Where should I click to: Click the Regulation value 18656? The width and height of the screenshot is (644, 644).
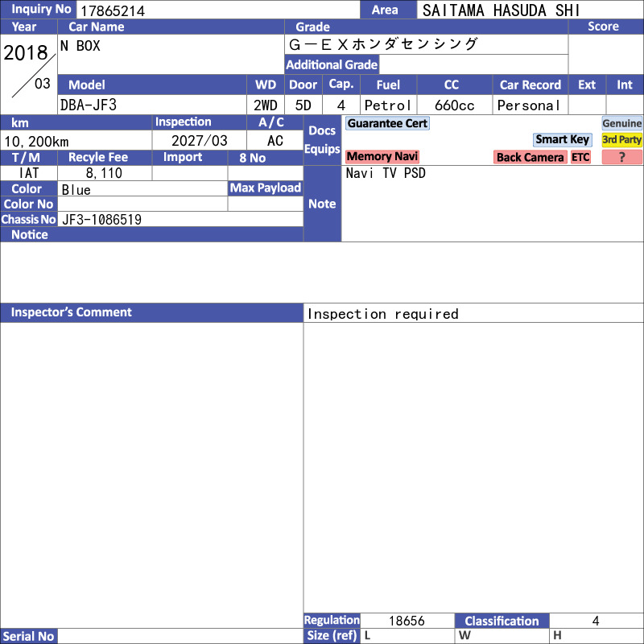point(407,620)
